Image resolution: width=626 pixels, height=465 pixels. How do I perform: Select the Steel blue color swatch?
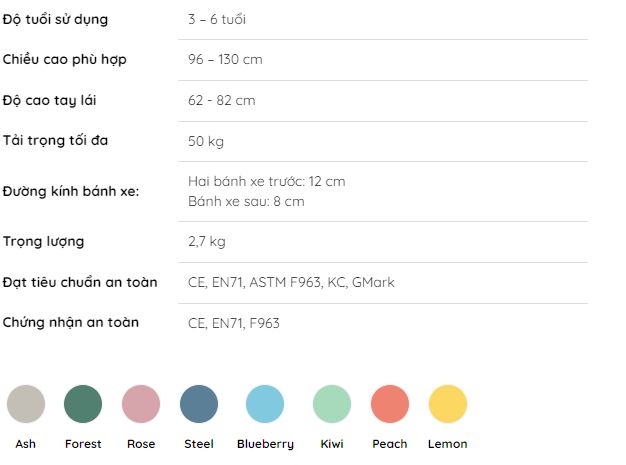click(x=199, y=404)
